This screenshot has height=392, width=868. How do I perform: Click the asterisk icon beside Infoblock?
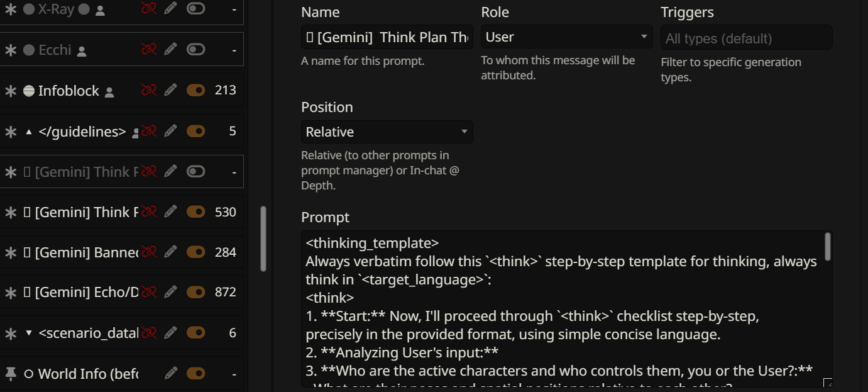pos(11,91)
